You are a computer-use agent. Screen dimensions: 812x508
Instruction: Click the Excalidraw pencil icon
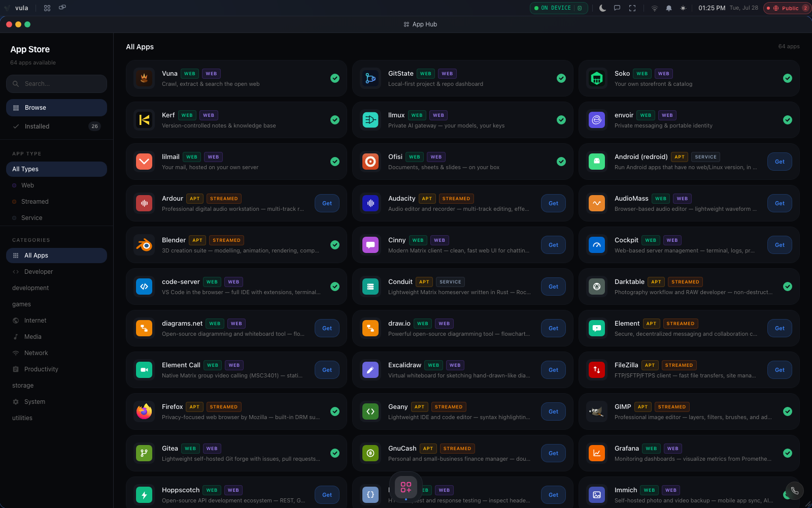point(370,370)
